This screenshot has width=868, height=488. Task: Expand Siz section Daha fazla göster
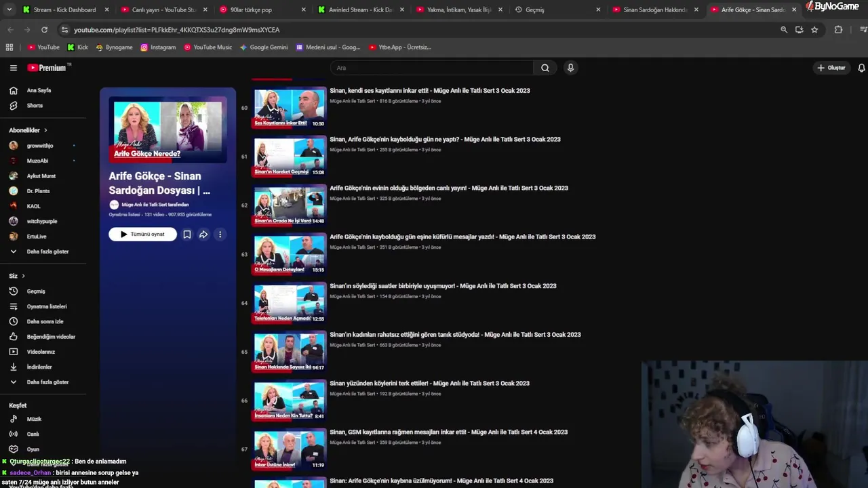(47, 382)
